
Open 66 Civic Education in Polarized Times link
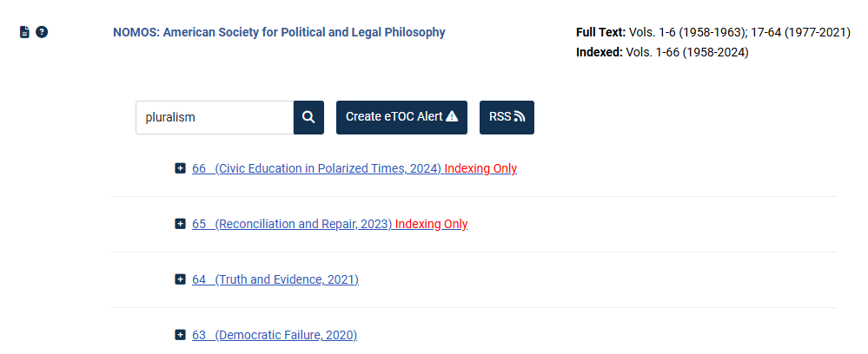click(x=316, y=168)
